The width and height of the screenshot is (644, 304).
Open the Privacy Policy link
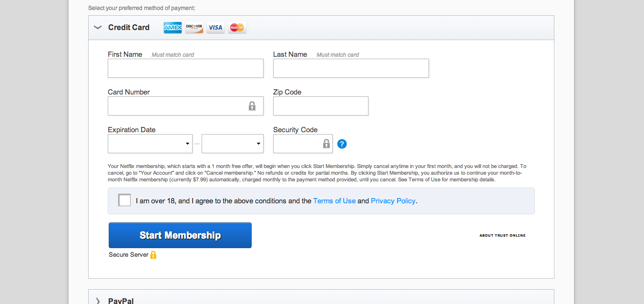[393, 201]
